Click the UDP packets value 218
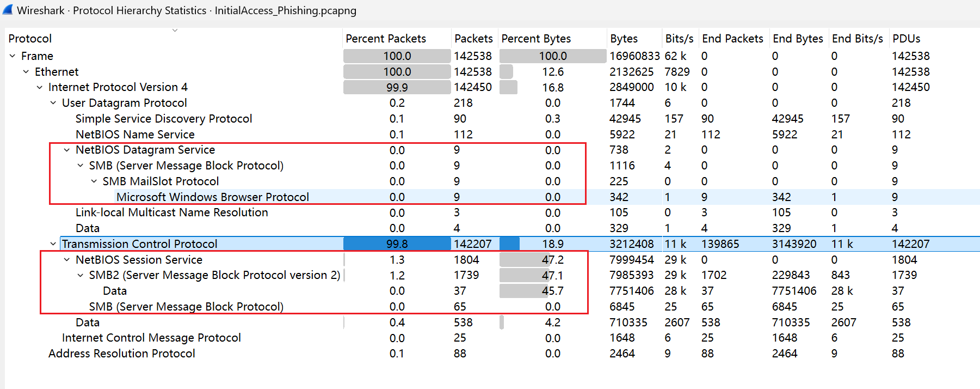 point(463,103)
